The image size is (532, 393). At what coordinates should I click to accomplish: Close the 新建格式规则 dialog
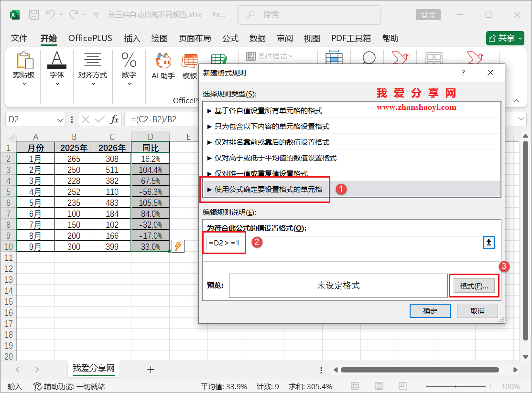pos(490,73)
